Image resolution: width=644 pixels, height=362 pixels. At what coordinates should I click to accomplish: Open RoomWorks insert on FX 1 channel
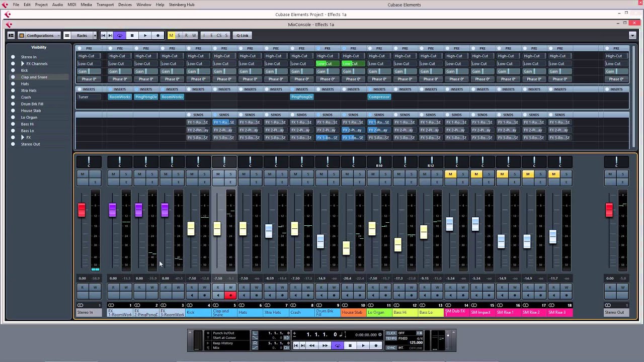[120, 97]
